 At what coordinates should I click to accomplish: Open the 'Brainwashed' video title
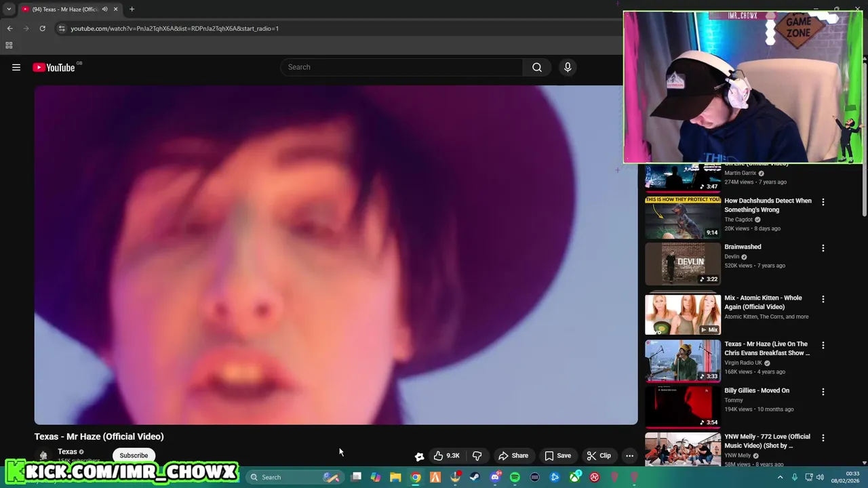tap(743, 247)
